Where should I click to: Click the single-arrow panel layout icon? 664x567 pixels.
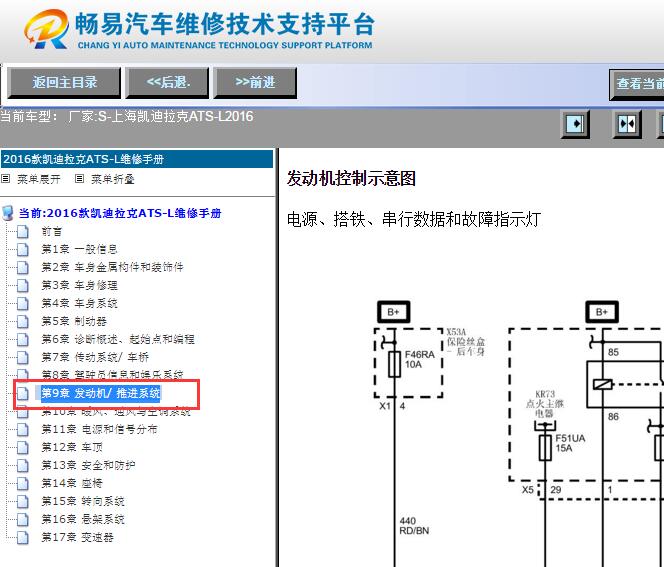click(x=575, y=124)
